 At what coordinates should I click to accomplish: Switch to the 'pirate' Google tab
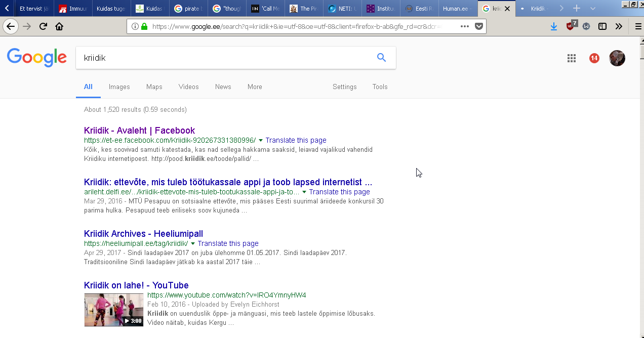[x=188, y=9]
